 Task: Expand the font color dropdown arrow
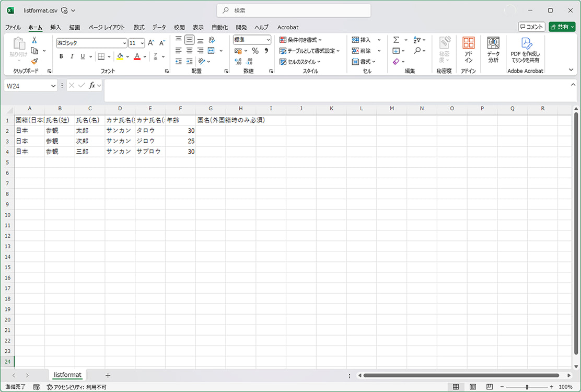coord(144,56)
